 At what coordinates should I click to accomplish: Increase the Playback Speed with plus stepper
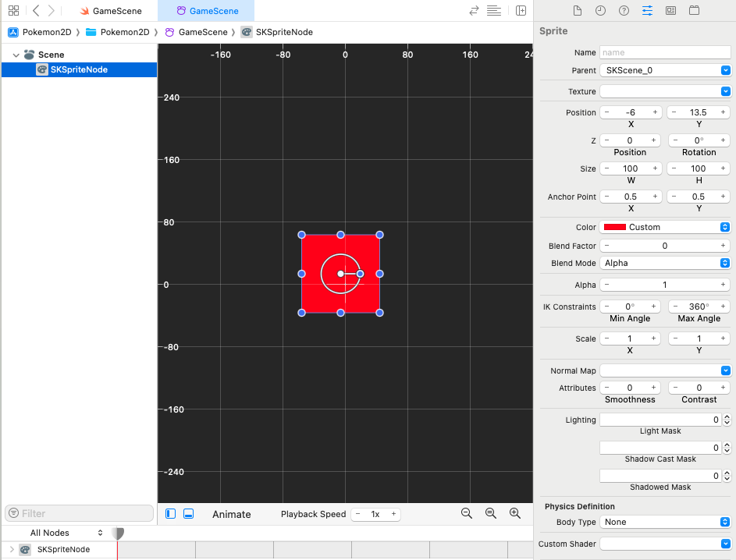(393, 514)
